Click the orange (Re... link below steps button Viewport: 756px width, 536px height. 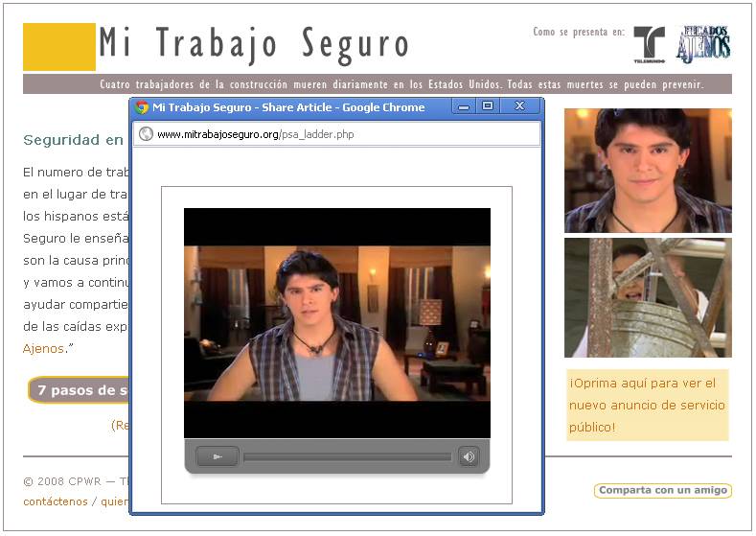pos(120,425)
